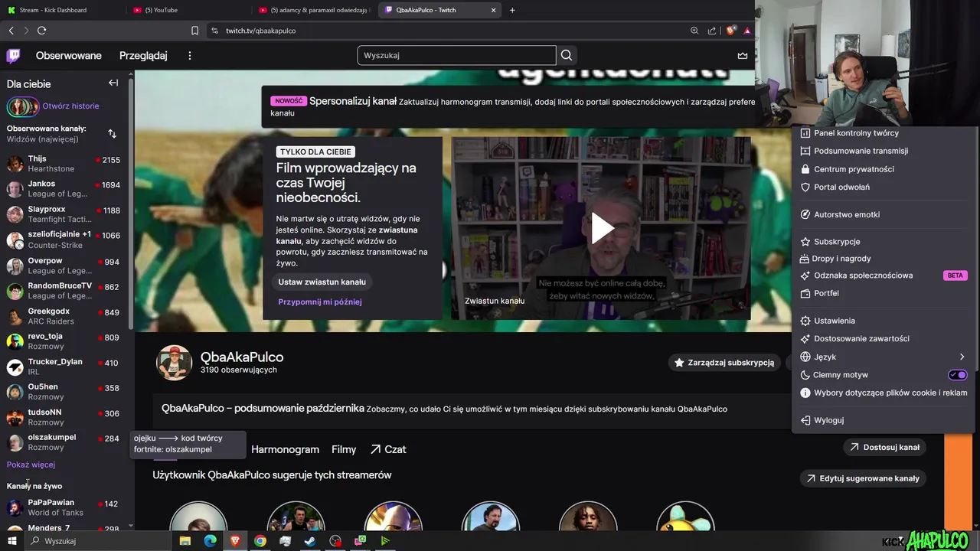Switch to the Filmy tab

pyautogui.click(x=344, y=449)
